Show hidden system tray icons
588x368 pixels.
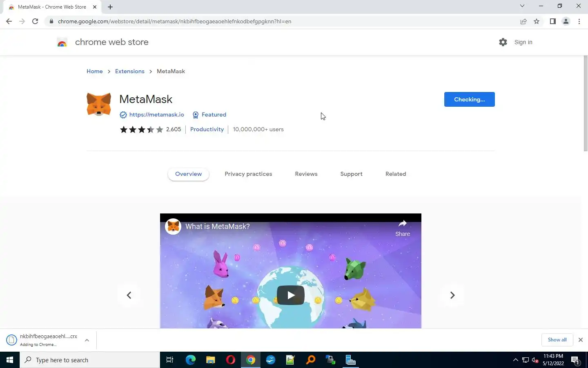(x=515, y=360)
